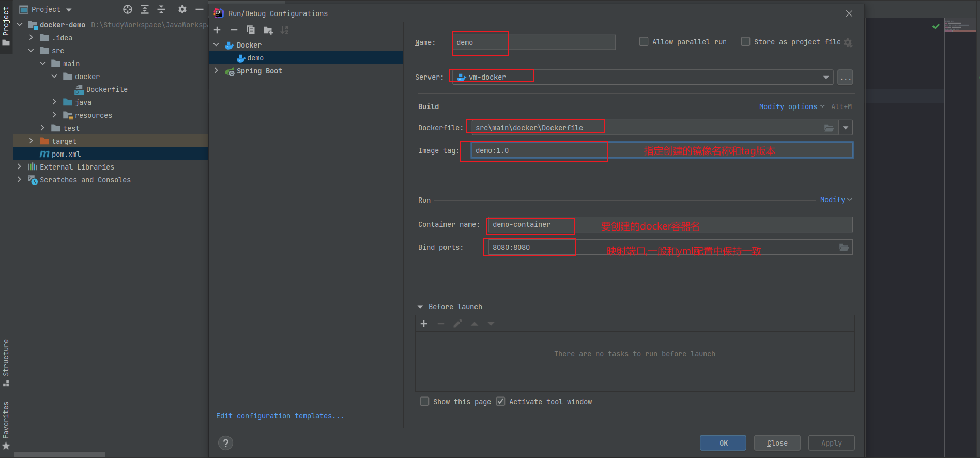Check Store as project file

click(745, 42)
